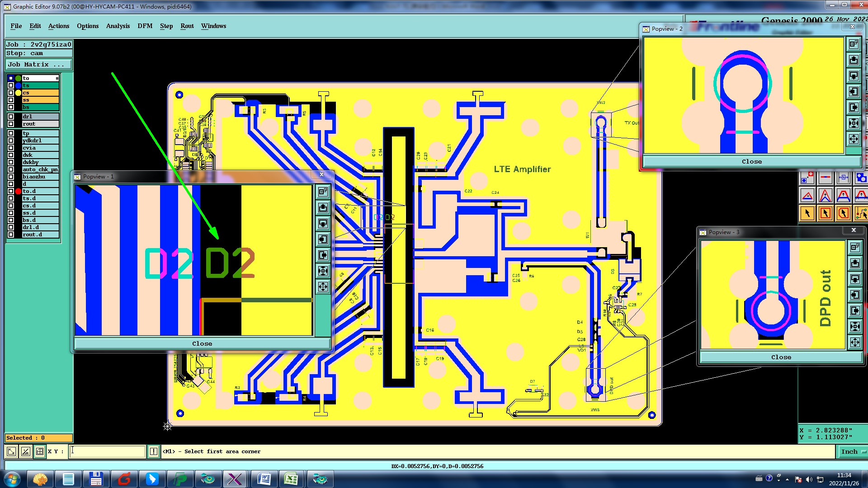Toggle the checkbox for layer ts
Image resolution: width=868 pixels, height=488 pixels.
click(11, 85)
